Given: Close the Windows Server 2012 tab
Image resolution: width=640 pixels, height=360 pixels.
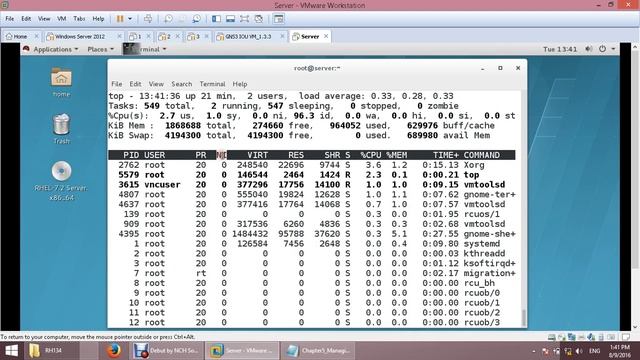Looking at the screenshot, I should pos(120,36).
